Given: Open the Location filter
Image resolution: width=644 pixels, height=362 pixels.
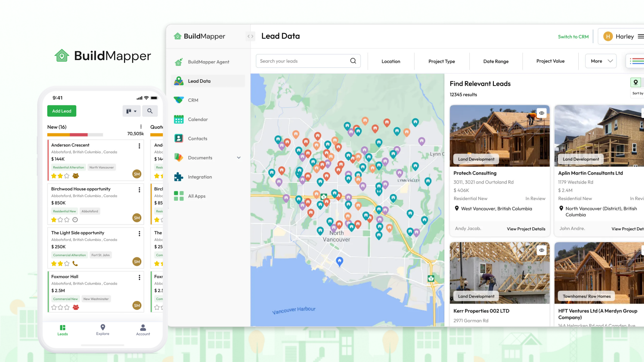Looking at the screenshot, I should [x=391, y=61].
